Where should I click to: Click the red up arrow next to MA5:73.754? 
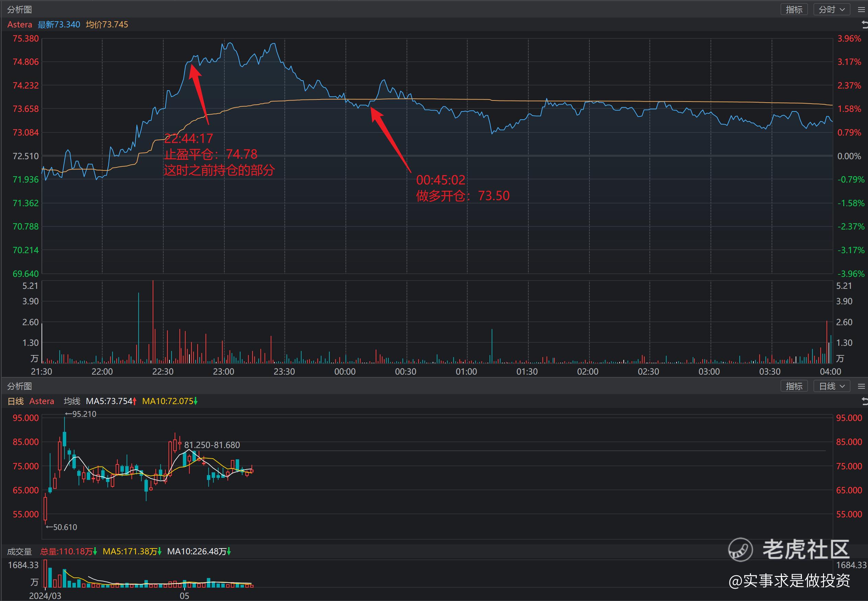[134, 401]
